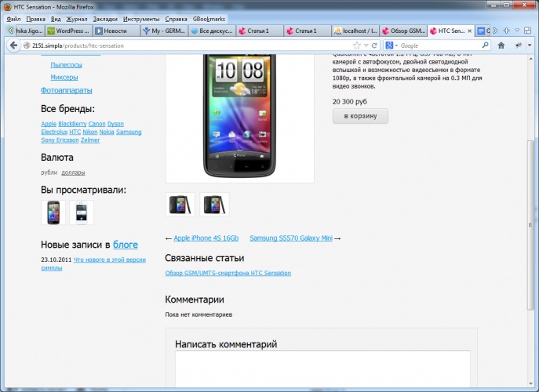Open blog post Что нового в этой версии симплы
This screenshot has height=392, width=539.
[93, 263]
